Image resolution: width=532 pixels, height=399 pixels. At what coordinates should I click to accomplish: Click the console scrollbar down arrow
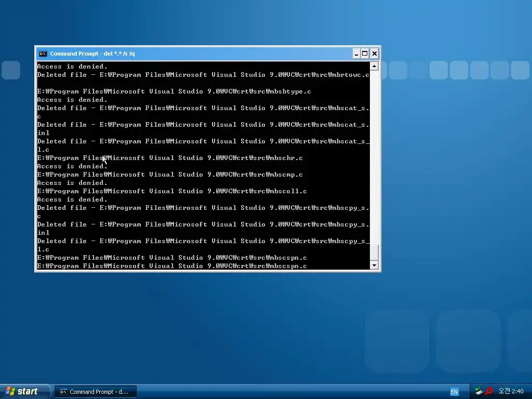point(374,265)
